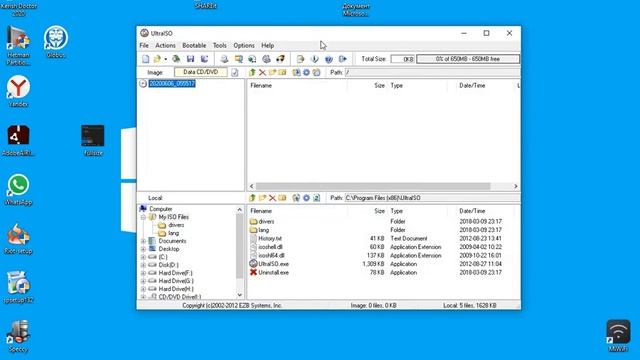The height and width of the screenshot is (360, 640).
Task: Expand the Disk(D:) drive node
Action: [143, 265]
